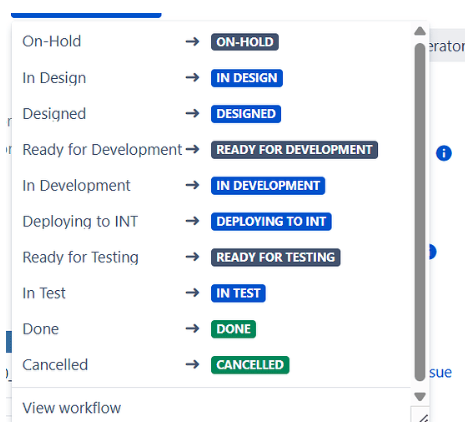The height and width of the screenshot is (422, 465).
Task: Click the green DONE status badge
Action: (x=233, y=329)
